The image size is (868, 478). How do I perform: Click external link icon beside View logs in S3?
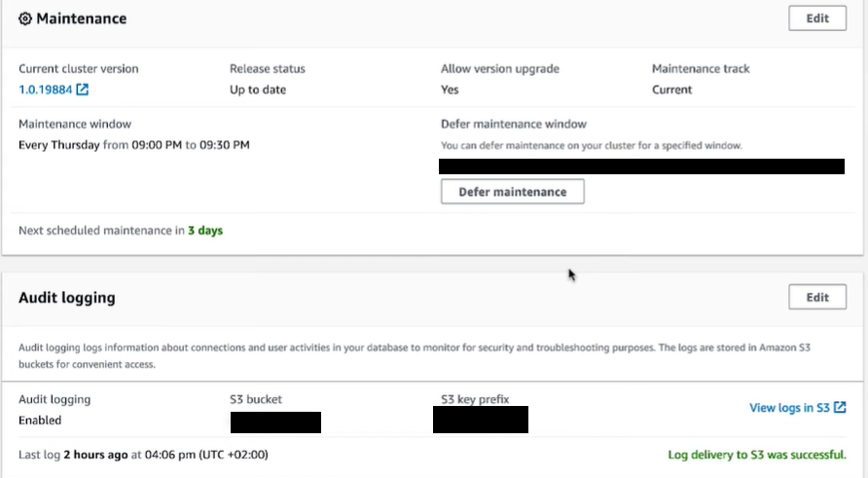coord(840,408)
